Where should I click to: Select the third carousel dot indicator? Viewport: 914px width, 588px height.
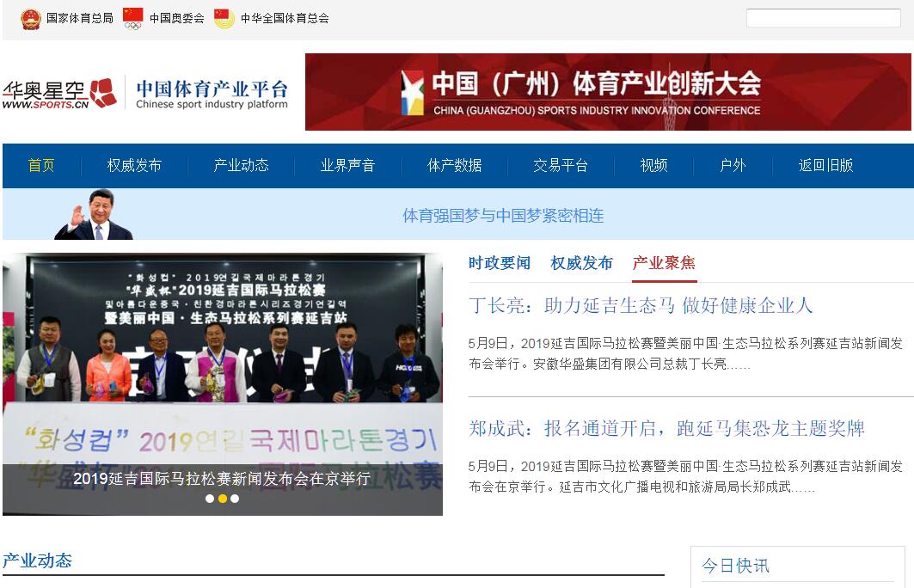pyautogui.click(x=235, y=499)
